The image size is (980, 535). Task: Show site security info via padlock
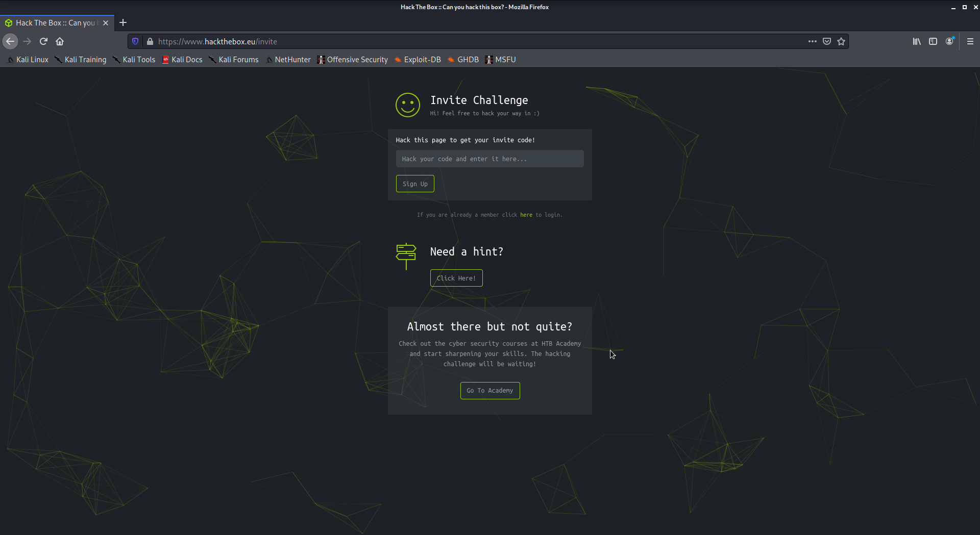pos(150,41)
